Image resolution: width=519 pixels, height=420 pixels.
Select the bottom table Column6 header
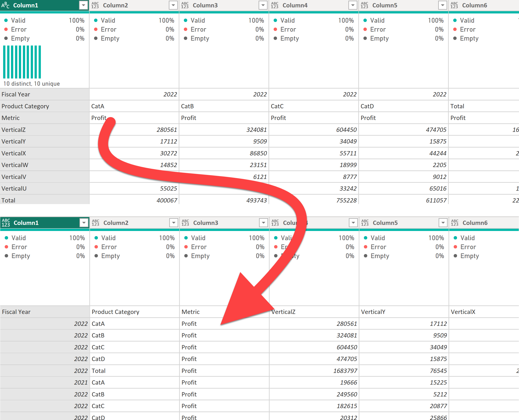(484, 223)
